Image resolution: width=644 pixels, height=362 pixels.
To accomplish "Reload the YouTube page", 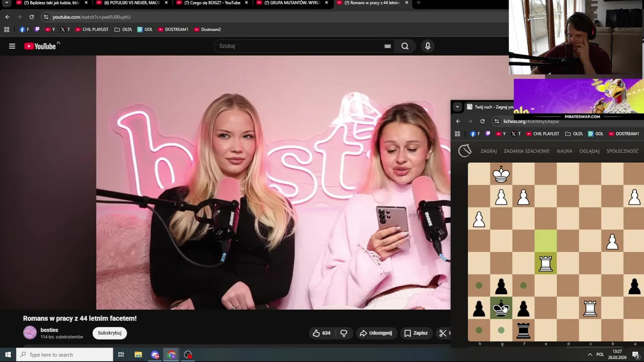I will (x=31, y=17).
